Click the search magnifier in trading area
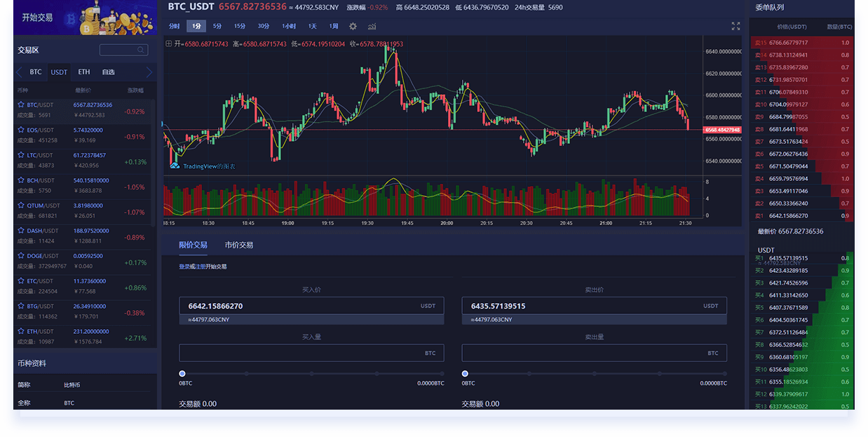Image resolution: width=868 pixels, height=437 pixels. coord(141,51)
